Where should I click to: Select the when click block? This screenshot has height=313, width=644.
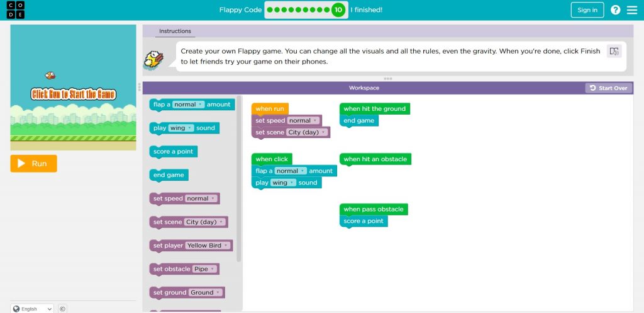(x=272, y=159)
